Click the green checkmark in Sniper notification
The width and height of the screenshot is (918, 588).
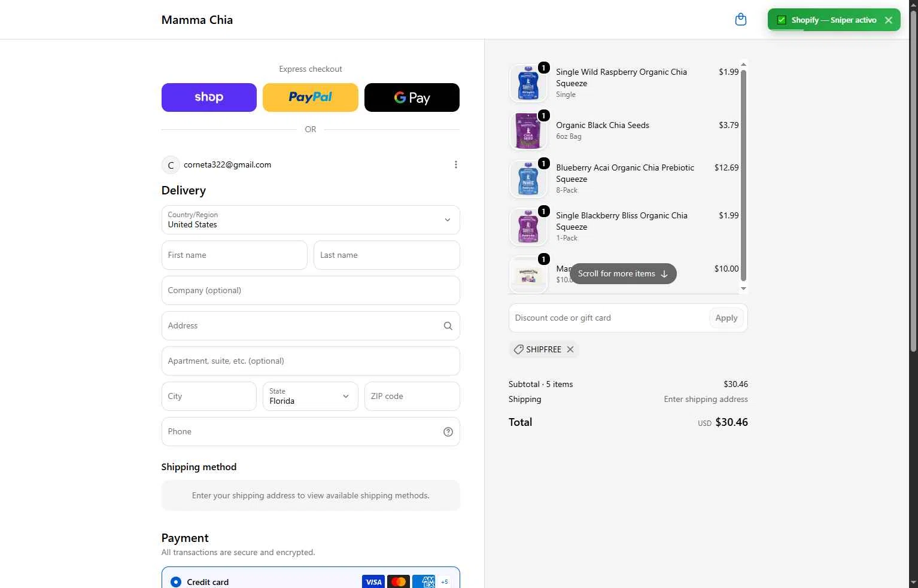pyautogui.click(x=781, y=20)
